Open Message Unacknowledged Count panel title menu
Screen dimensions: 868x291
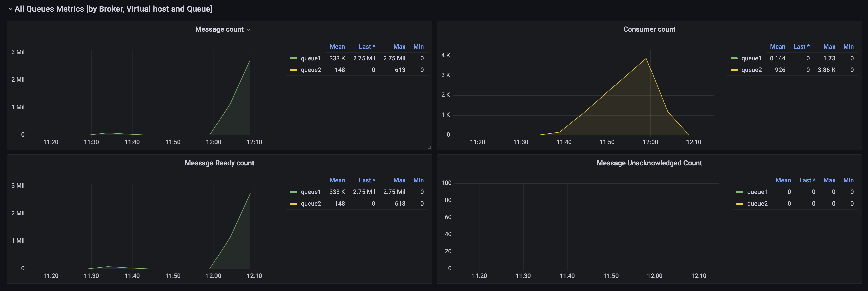tap(649, 163)
